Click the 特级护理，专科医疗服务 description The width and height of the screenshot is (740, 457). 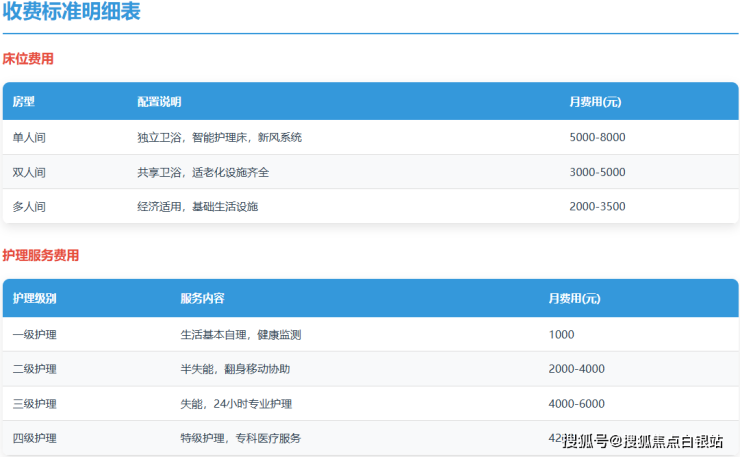(240, 438)
